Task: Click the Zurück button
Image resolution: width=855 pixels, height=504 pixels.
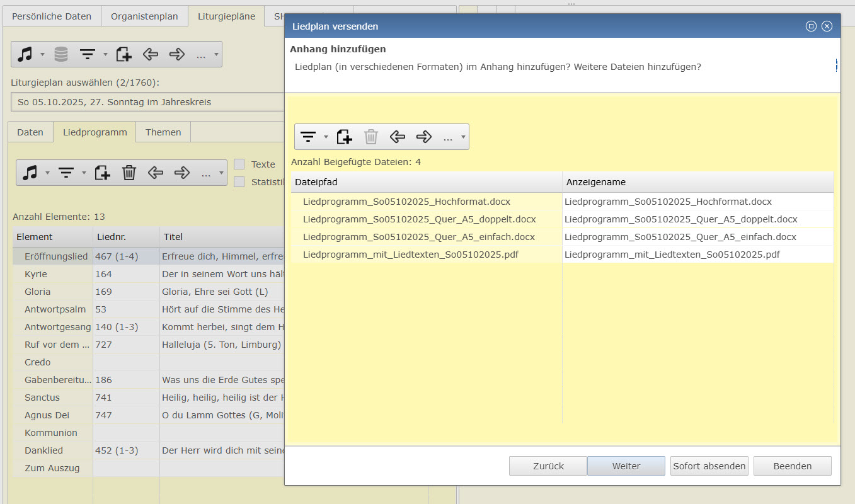Action: pos(548,466)
